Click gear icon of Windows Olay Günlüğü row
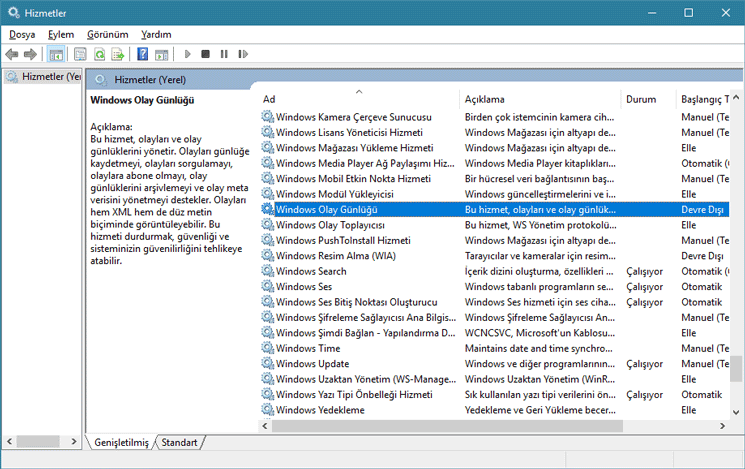This screenshot has height=469, width=745. [x=267, y=209]
